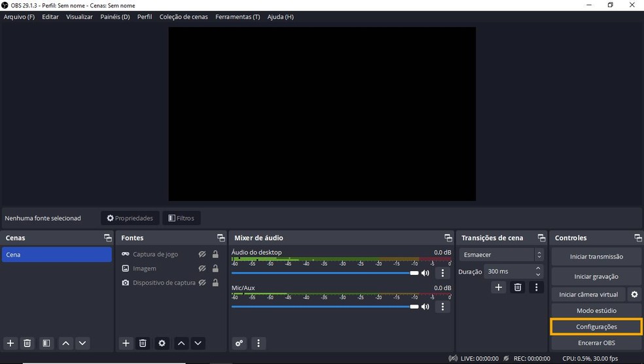This screenshot has width=644, height=364.
Task: Open scene filters icon in Cenas panel
Action: 46,343
